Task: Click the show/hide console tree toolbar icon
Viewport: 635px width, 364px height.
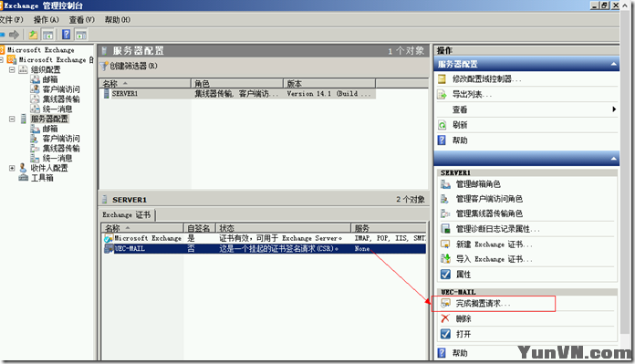Action: click(x=47, y=36)
